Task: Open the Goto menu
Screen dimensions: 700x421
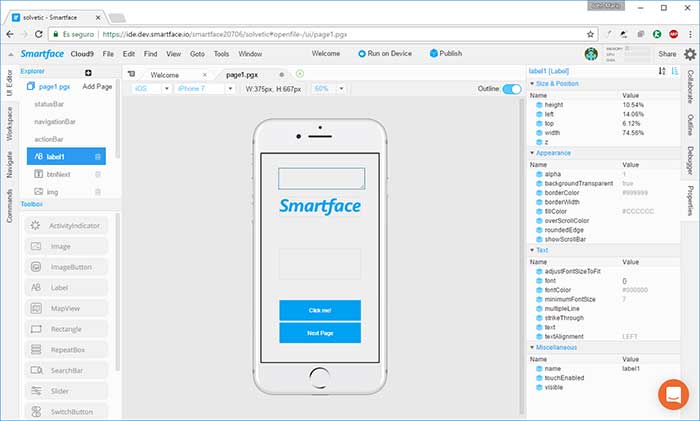Action: 197,54
